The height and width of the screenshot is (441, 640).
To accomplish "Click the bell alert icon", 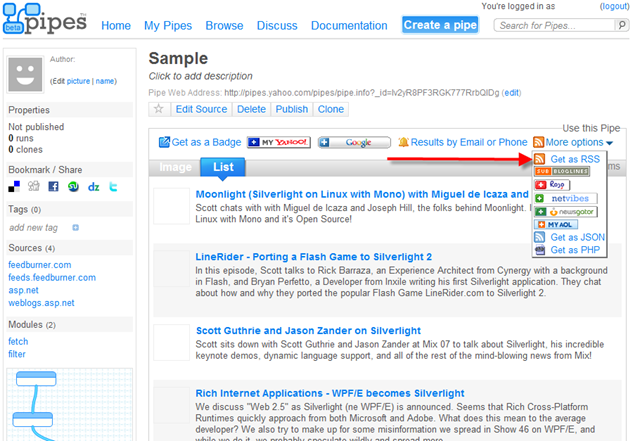I will pos(403,142).
